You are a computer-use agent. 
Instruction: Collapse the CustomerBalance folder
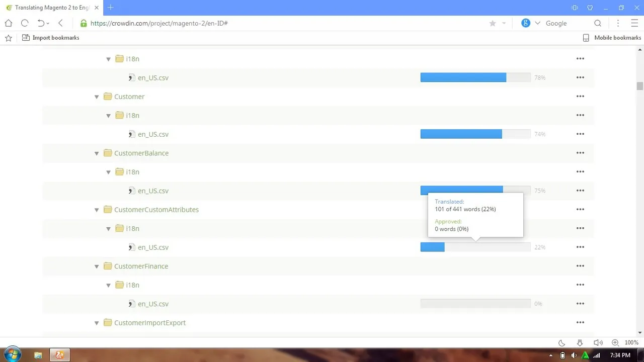pos(97,153)
